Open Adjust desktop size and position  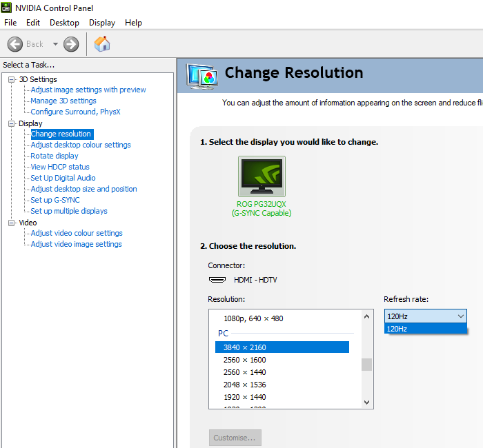[83, 189]
